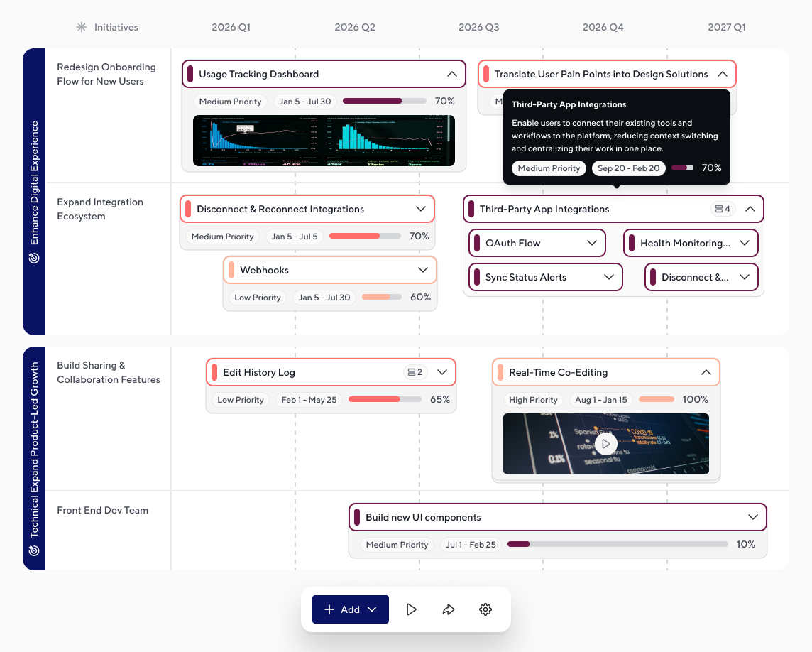Open Webhooks card title
This screenshot has height=652, width=812.
pyautogui.click(x=264, y=270)
